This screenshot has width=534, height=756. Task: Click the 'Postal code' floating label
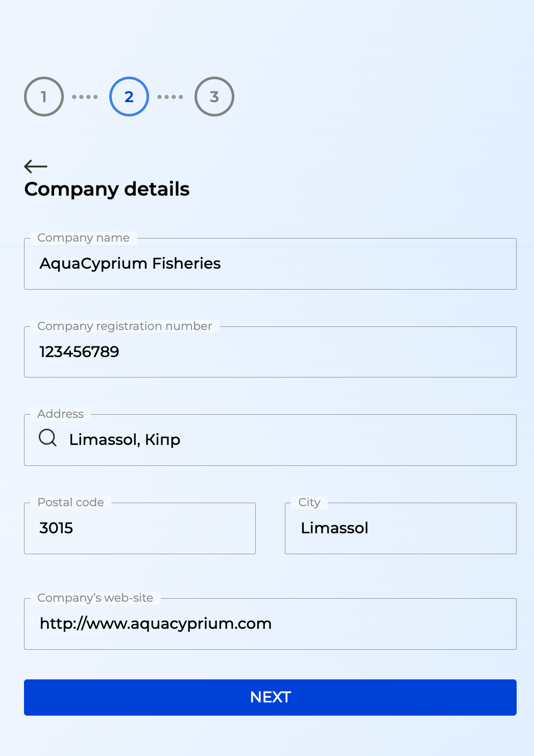[70, 502]
